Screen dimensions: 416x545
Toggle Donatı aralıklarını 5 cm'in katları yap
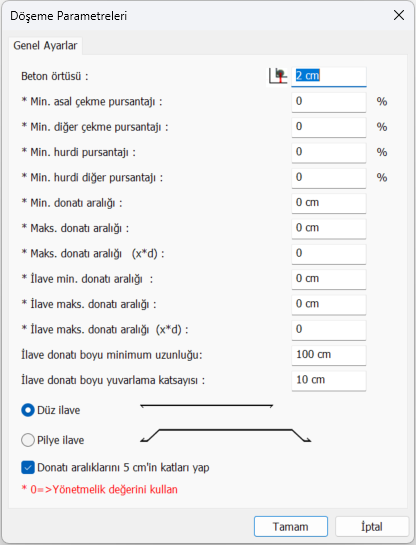(28, 467)
